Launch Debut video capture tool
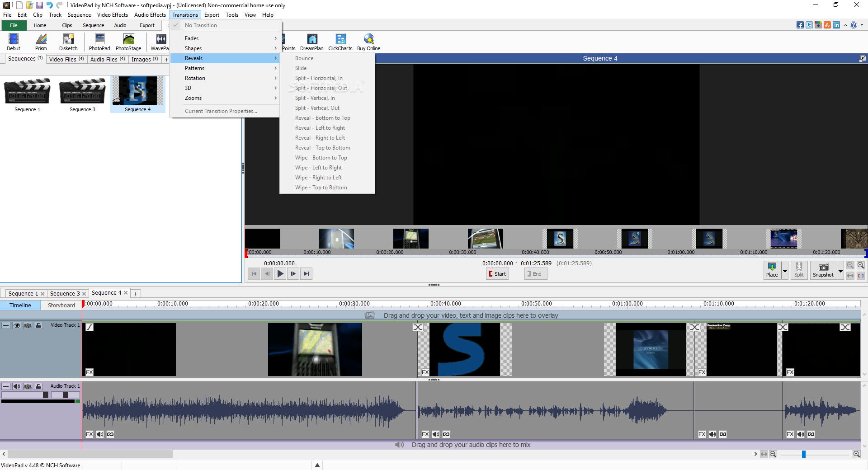This screenshot has width=868, height=470. pos(13,42)
